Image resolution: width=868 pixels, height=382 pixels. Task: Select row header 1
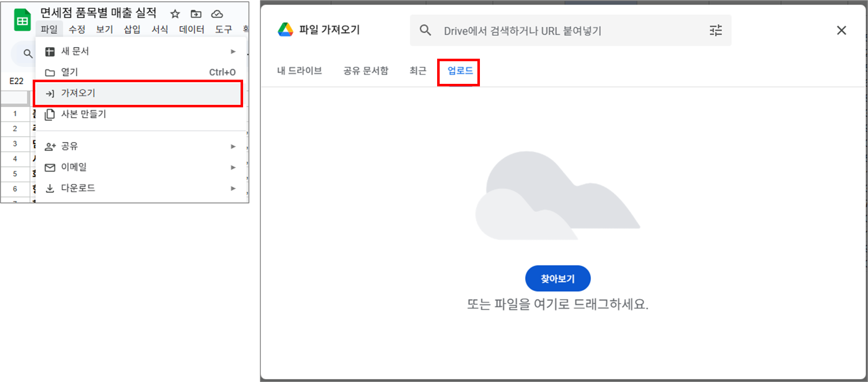point(15,114)
